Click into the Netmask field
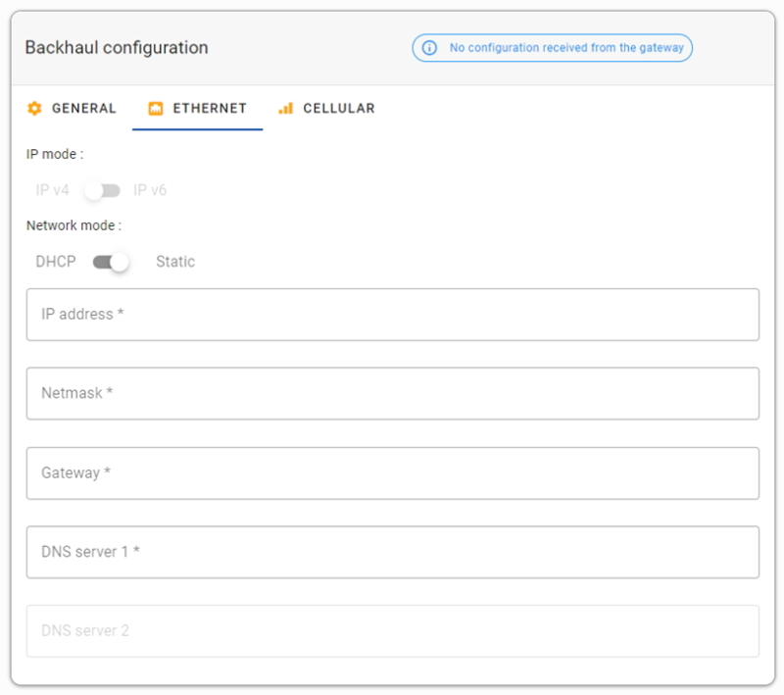 392,393
